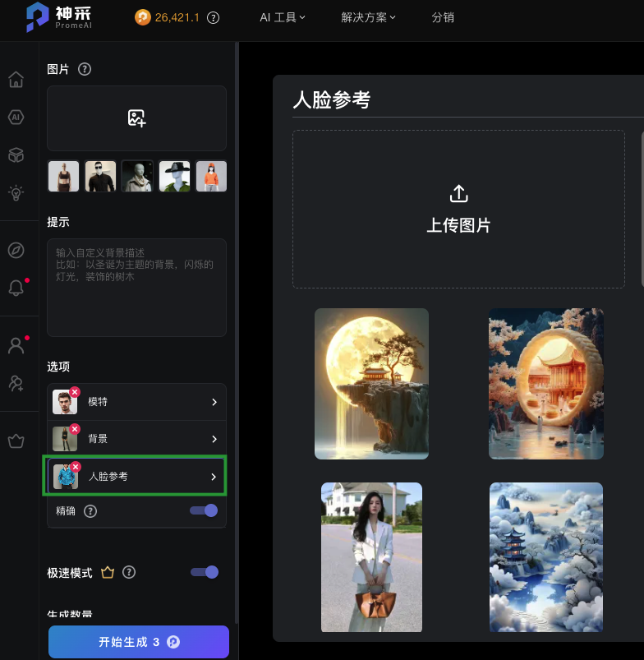Open the notifications bell icon
This screenshot has height=660, width=644.
[16, 288]
